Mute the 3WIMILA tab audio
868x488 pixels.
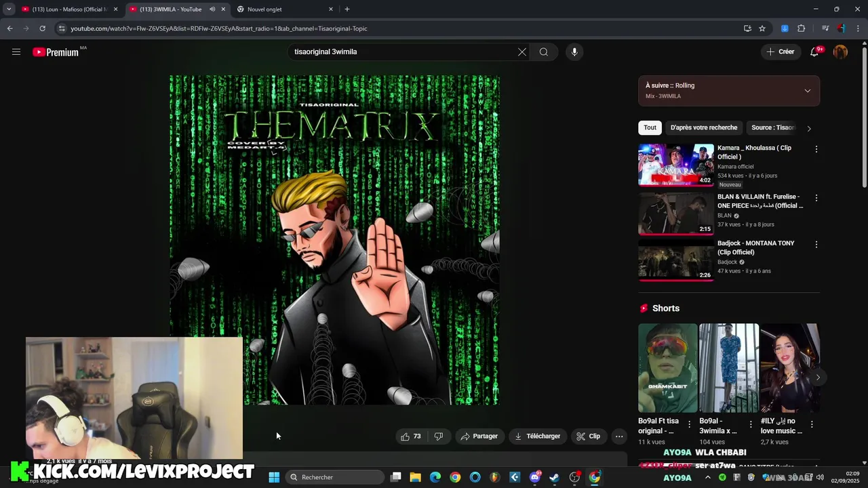point(212,9)
